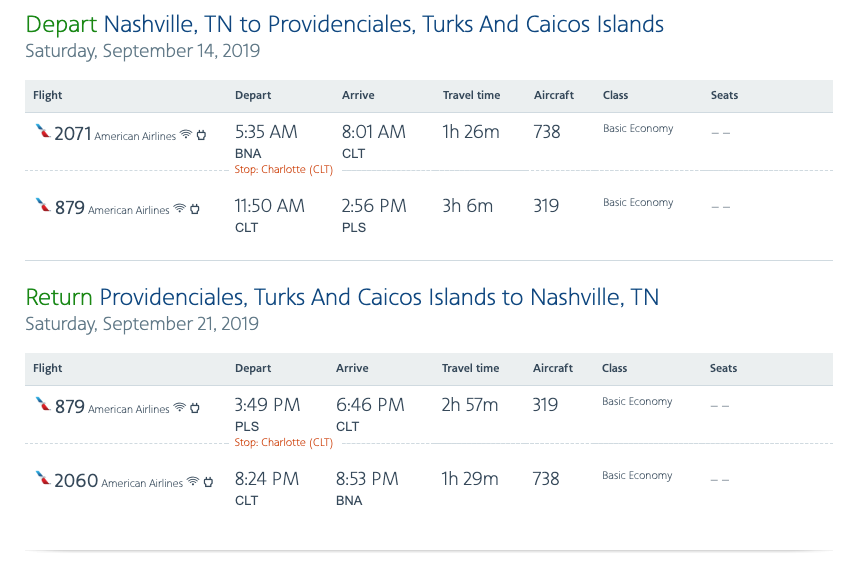Select the 11:50 AM flight 879 number
This screenshot has height=565, width=855.
(69, 207)
